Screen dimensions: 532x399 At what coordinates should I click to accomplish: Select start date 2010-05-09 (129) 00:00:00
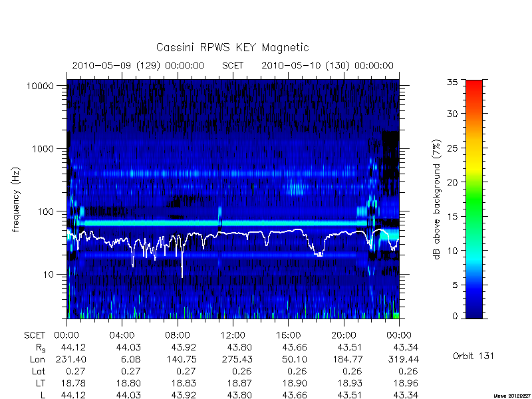point(138,65)
